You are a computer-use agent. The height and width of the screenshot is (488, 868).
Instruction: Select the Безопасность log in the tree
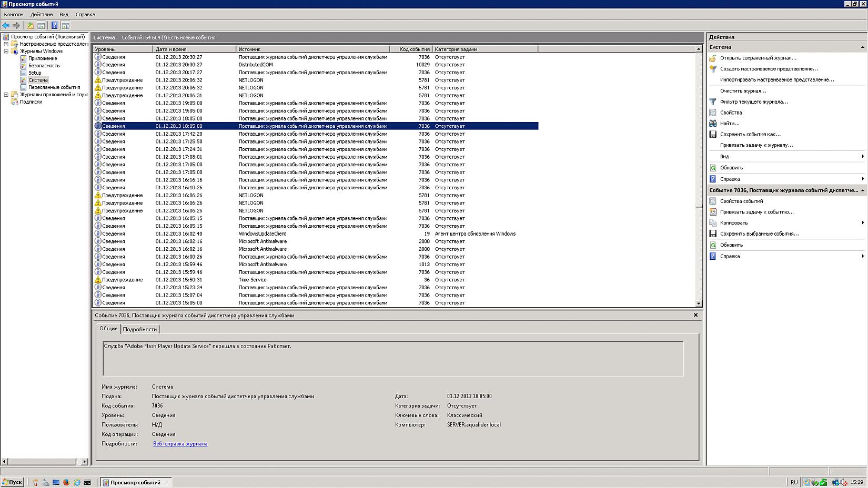click(44, 66)
